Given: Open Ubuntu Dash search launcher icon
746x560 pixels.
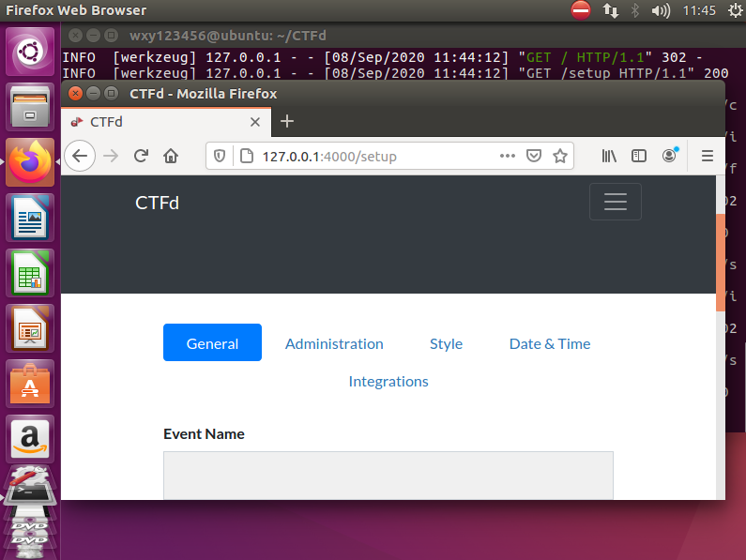Looking at the screenshot, I should click(30, 52).
